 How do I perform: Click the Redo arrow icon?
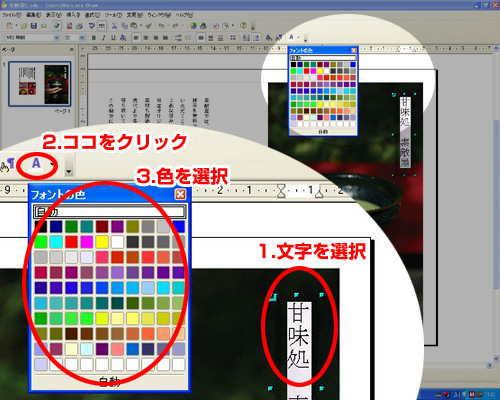[176, 26]
